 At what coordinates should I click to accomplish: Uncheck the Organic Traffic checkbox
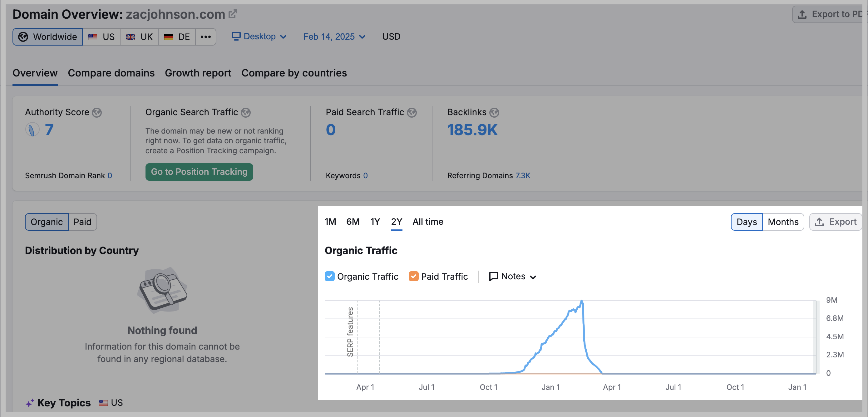pos(329,276)
